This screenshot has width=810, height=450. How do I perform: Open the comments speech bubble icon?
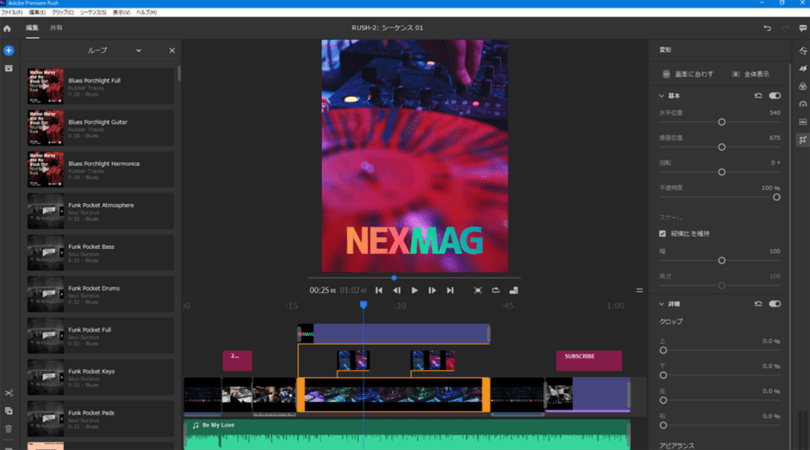[x=803, y=28]
